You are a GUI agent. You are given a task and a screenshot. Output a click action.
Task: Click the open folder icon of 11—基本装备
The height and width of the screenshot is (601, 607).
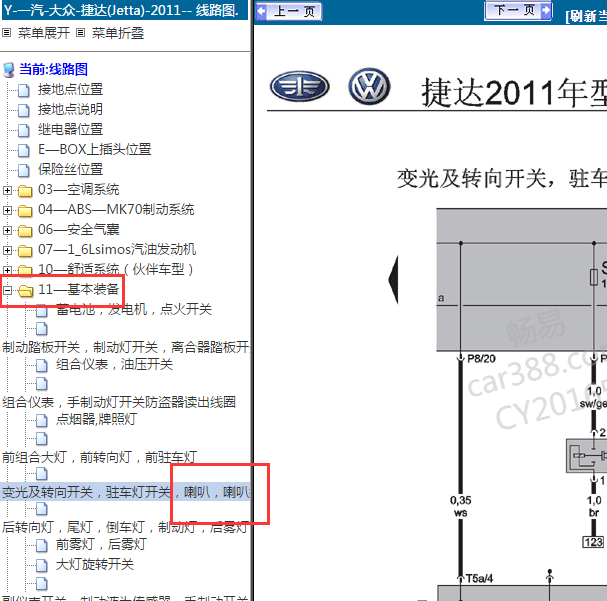click(25, 290)
